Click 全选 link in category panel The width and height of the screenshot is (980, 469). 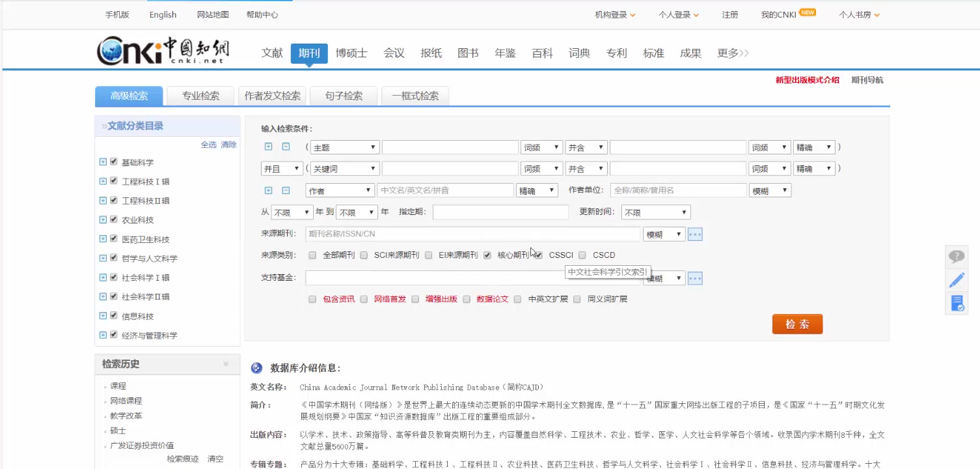[x=208, y=145]
